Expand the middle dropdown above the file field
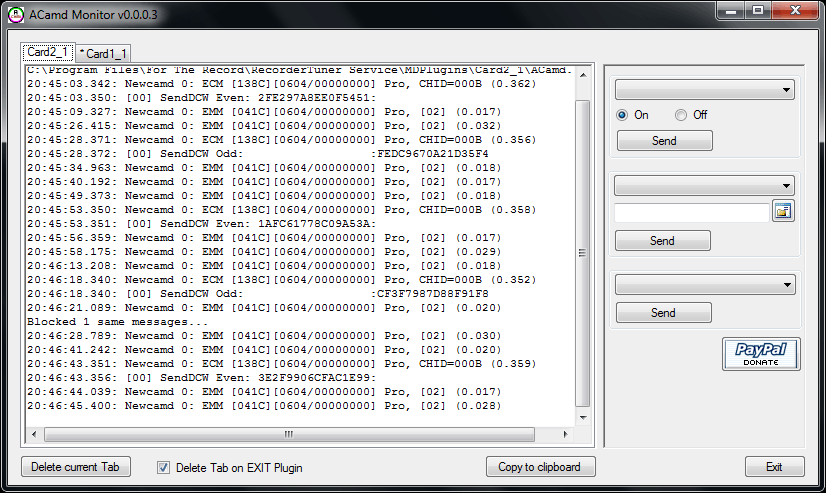 [x=704, y=185]
